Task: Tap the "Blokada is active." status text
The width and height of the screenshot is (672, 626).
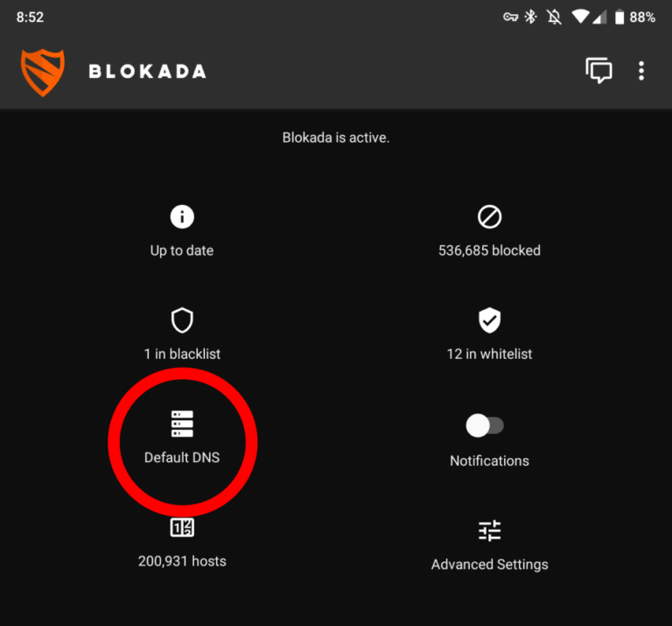Action: 336,138
